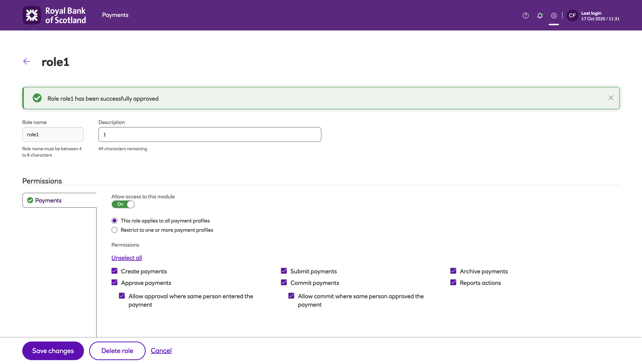Go back using the left arrow
642x364 pixels.
[27, 61]
